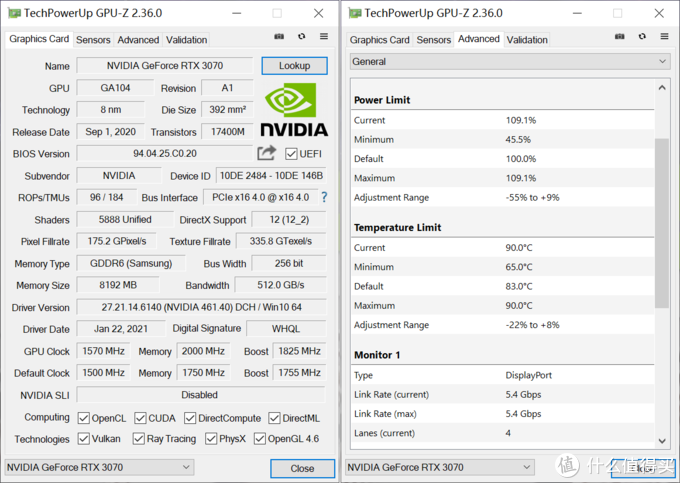The height and width of the screenshot is (483, 680).
Task: Click the Lookup button
Action: point(294,65)
